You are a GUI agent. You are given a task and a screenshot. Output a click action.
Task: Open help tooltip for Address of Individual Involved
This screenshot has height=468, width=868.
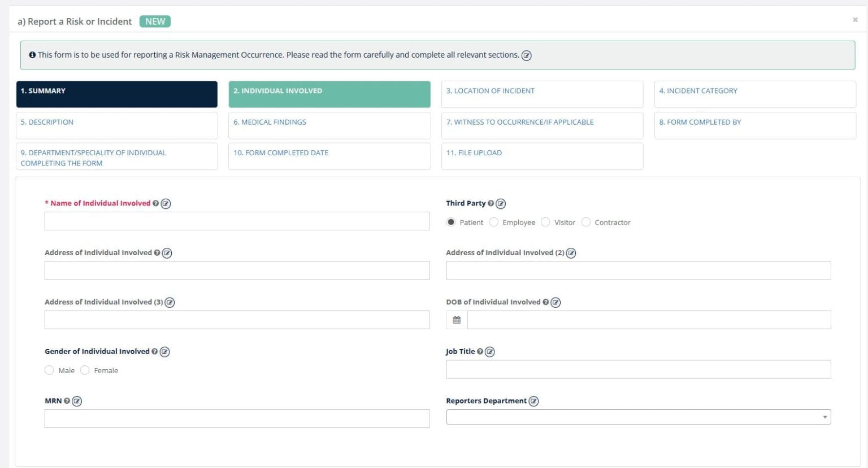coord(157,252)
